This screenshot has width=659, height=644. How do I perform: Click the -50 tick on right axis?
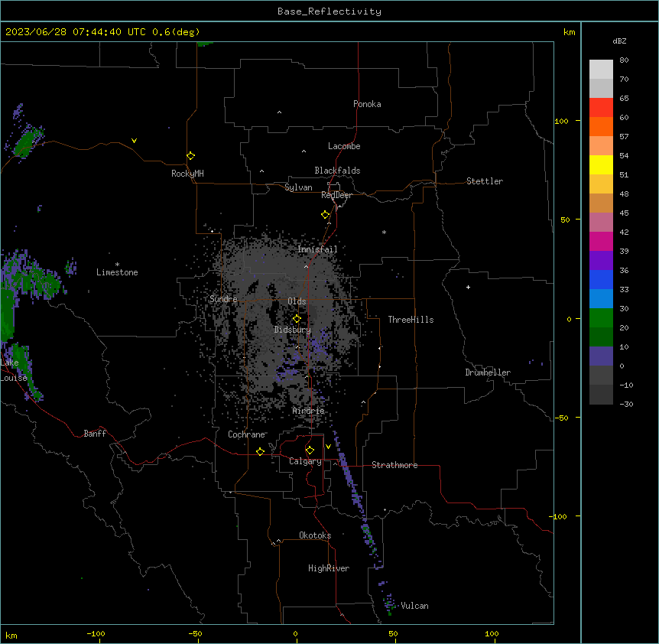coord(562,418)
